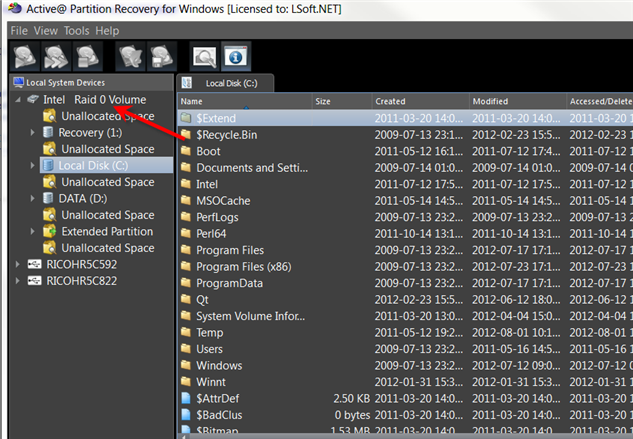Image resolution: width=633 pixels, height=439 pixels.
Task: Click the folder icon beside MSOCache
Action: tap(186, 200)
